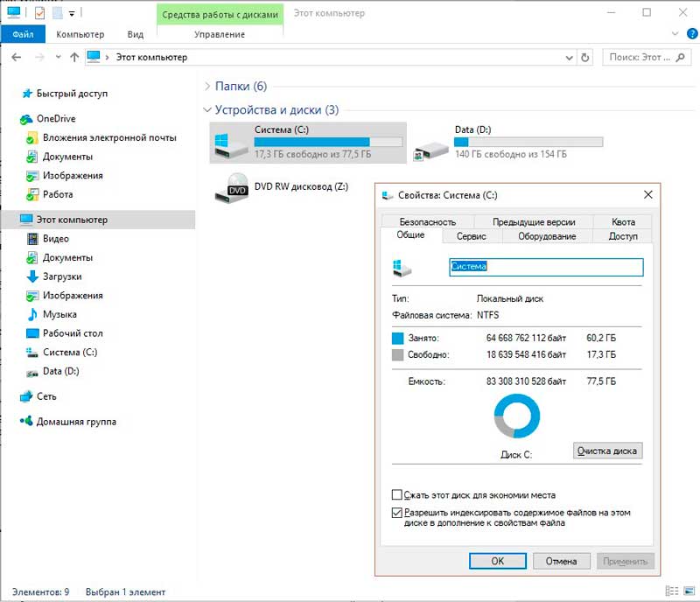Collapse the Папки (6) group

[x=207, y=87]
